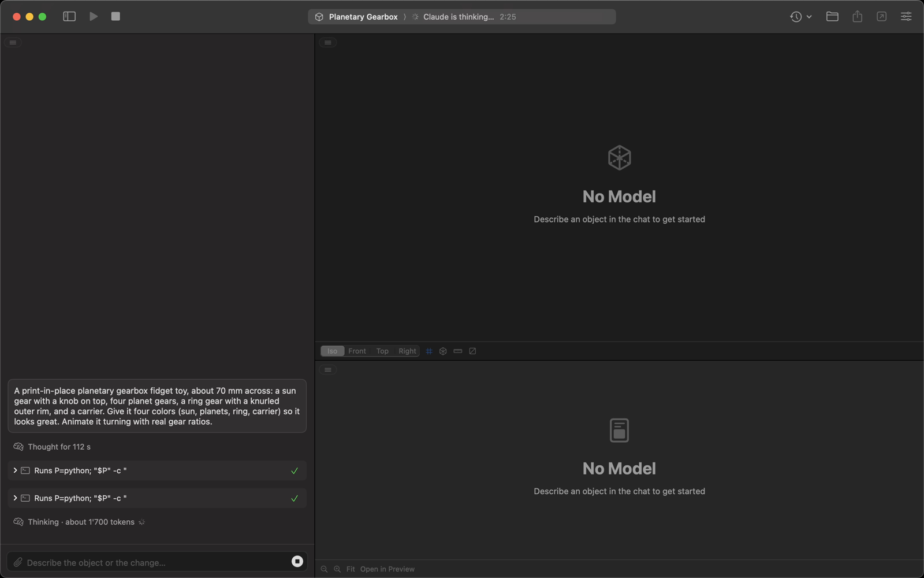Open the chat panel menu icon

(13, 42)
